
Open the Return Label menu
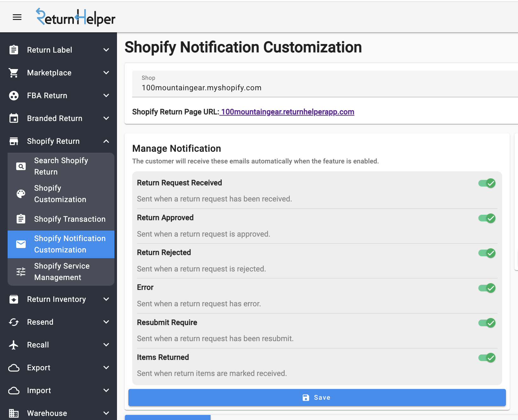click(50, 50)
